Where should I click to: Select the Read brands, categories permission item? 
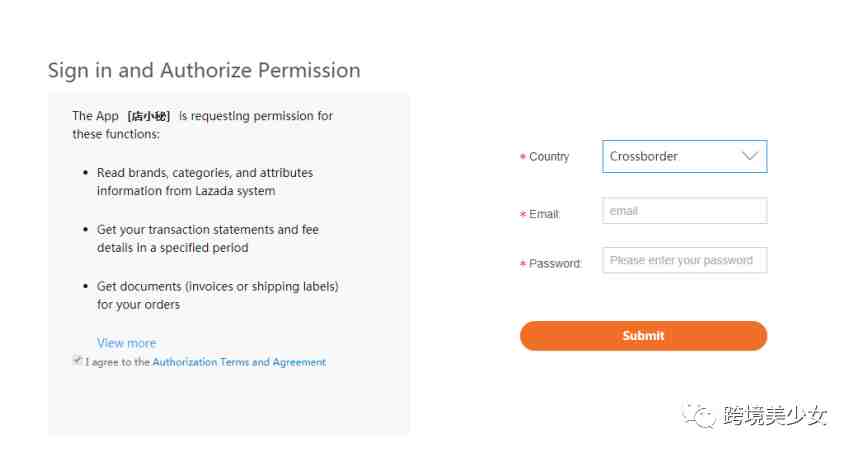(x=205, y=182)
